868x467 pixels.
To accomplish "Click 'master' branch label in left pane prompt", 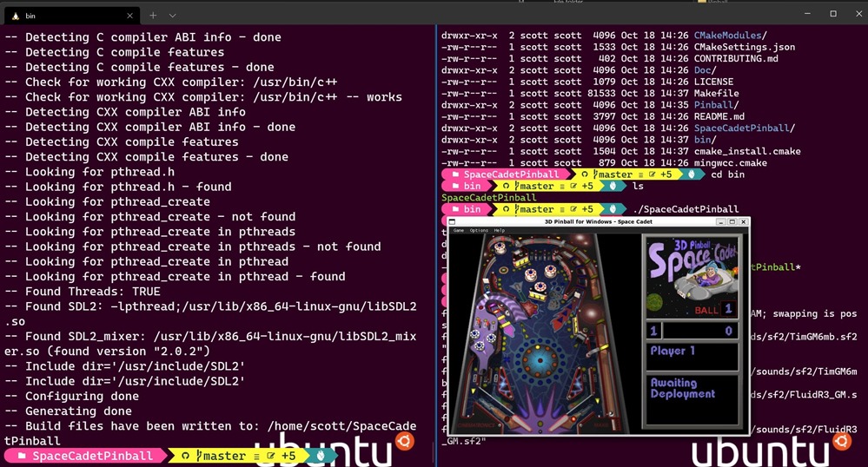I will (224, 456).
